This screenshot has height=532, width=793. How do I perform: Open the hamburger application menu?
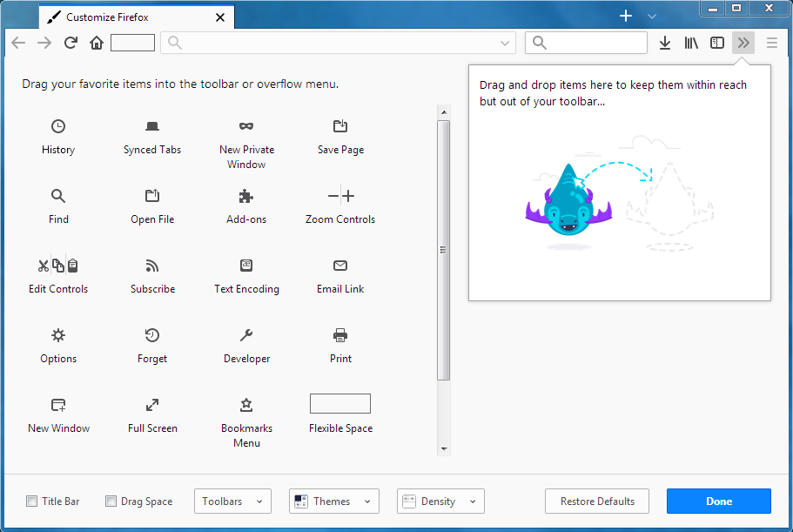[x=771, y=43]
